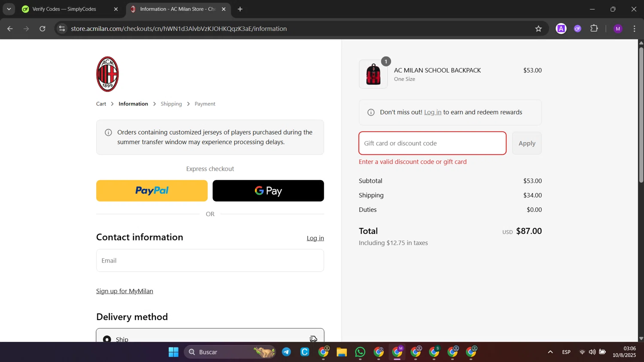
Task: Go to Cart breadcrumb
Action: point(101,104)
